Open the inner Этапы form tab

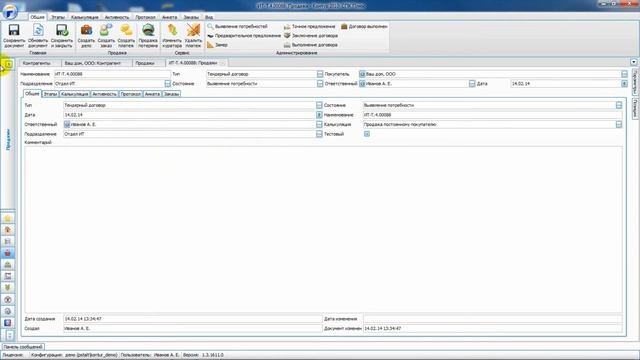coord(50,94)
